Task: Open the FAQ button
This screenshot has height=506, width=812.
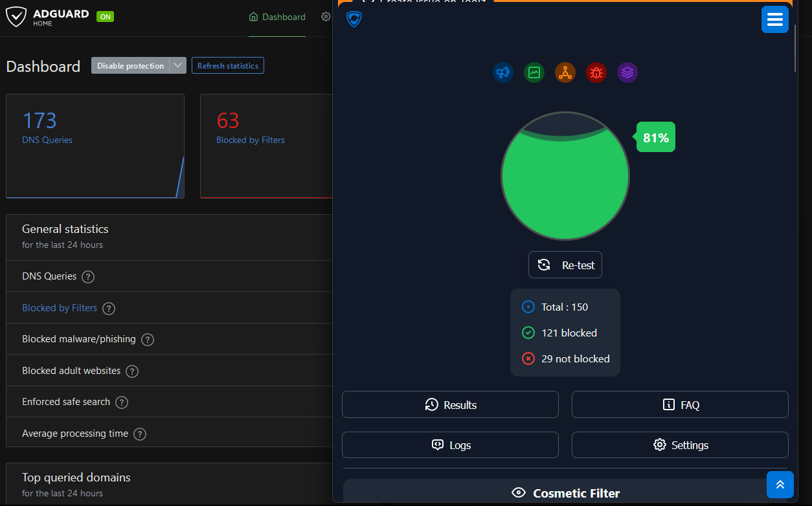Action: pyautogui.click(x=680, y=404)
